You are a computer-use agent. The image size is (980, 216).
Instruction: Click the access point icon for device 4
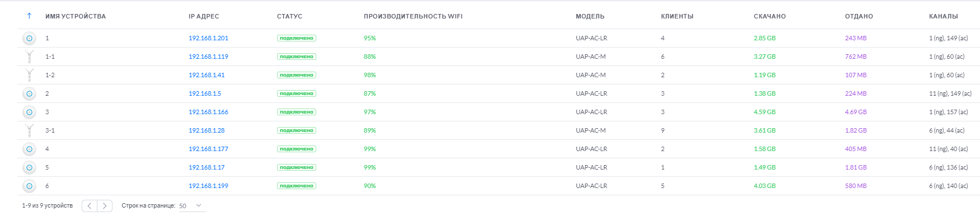(x=30, y=149)
